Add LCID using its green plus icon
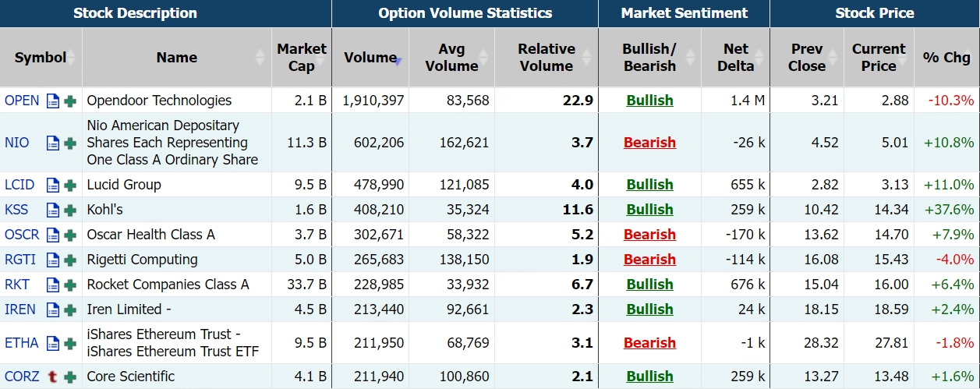Image resolution: width=980 pixels, height=389 pixels. coord(70,185)
